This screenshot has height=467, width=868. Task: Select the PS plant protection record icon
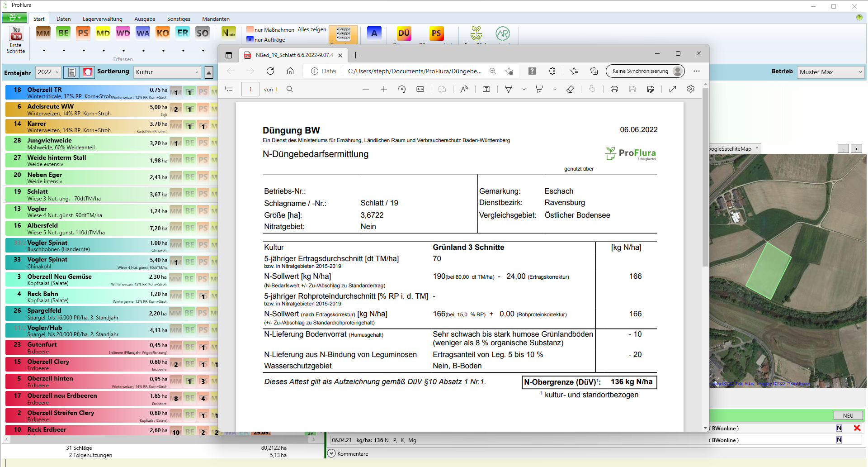click(83, 33)
